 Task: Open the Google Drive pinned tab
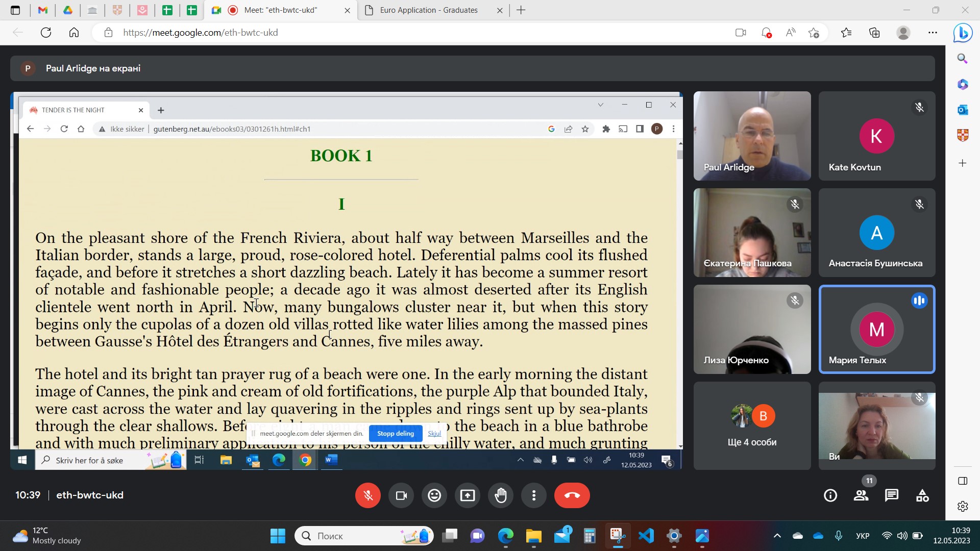tap(67, 10)
